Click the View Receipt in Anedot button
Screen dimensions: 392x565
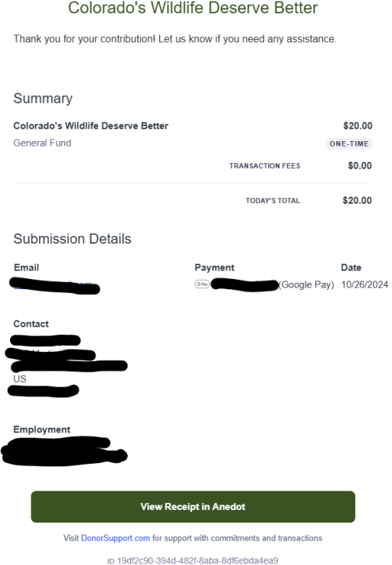(193, 507)
